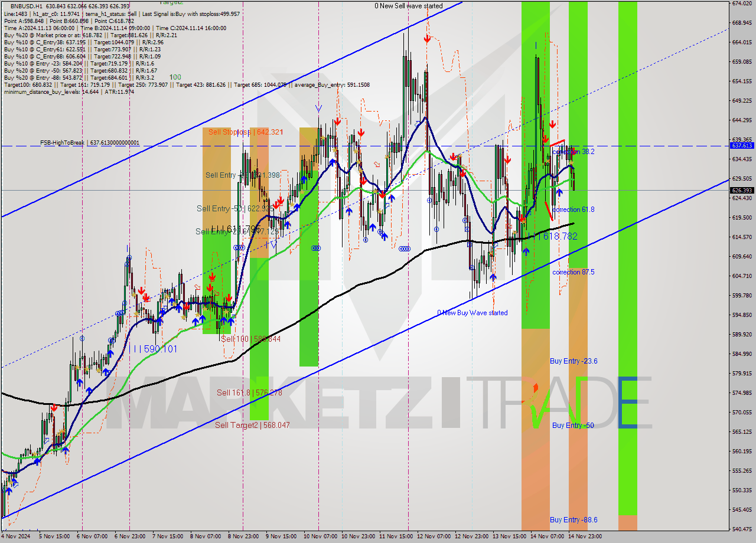The height and width of the screenshot is (543, 756).
Task: Click the 637.613 price tag on axis
Action: coord(742,145)
